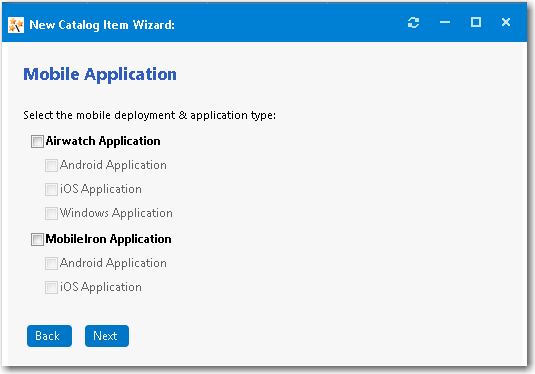Check Android Application box under MobileIron

coord(51,263)
